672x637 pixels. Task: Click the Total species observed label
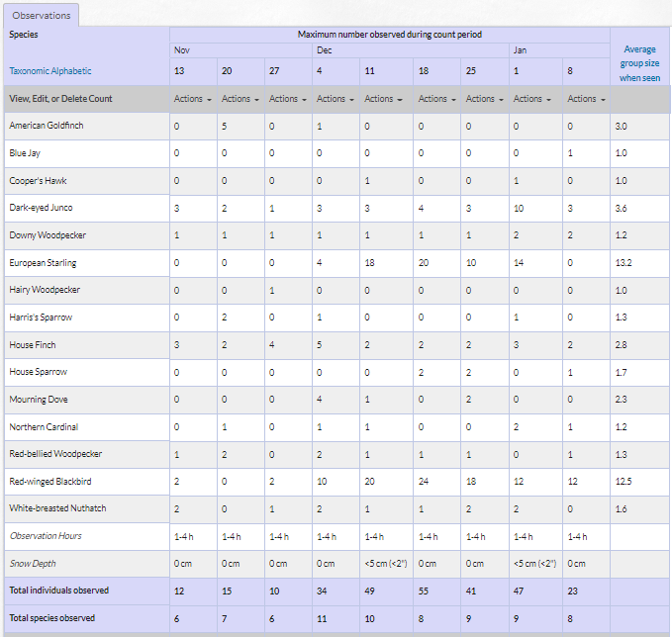[51, 618]
